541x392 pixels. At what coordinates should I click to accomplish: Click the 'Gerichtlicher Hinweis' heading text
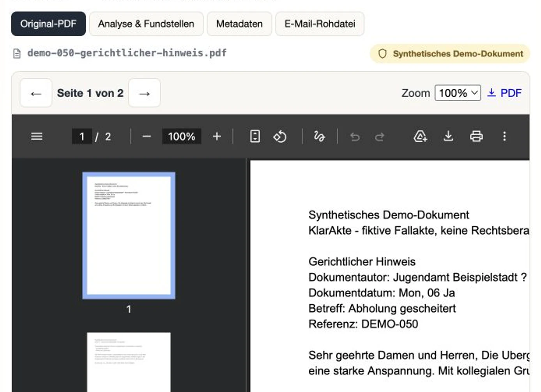point(362,261)
